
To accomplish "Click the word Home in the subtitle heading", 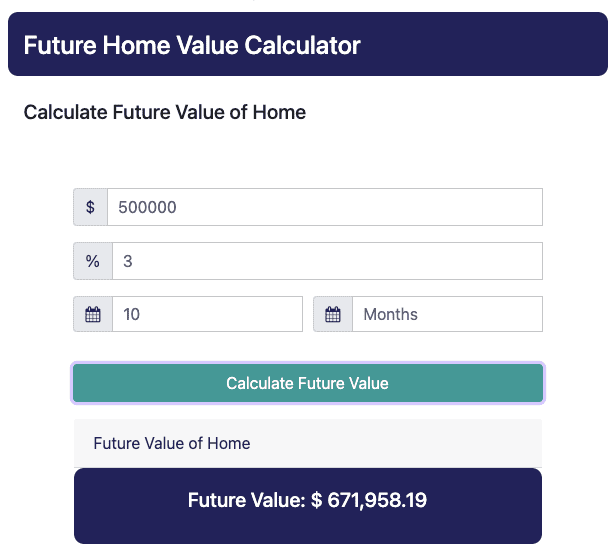I will 279,112.
